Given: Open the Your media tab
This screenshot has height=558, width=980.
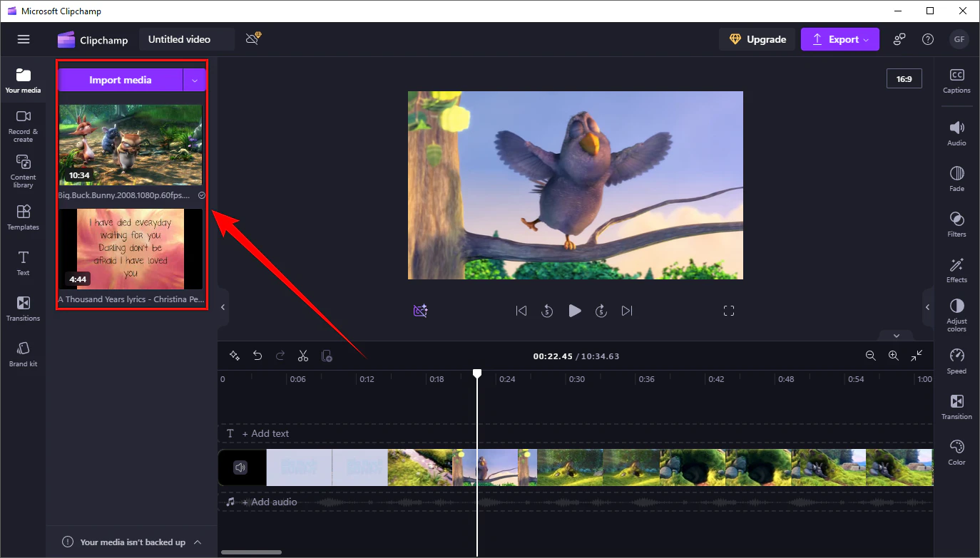Looking at the screenshot, I should tap(23, 81).
